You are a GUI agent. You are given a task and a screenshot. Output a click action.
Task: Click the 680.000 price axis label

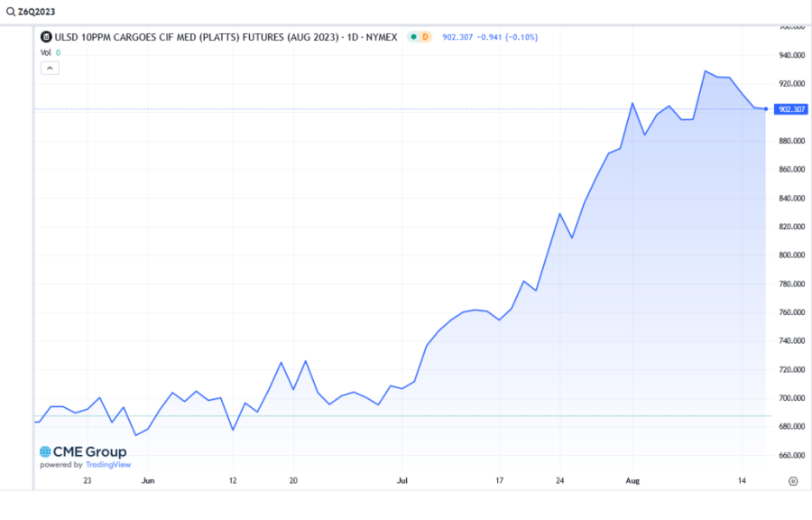(x=790, y=427)
